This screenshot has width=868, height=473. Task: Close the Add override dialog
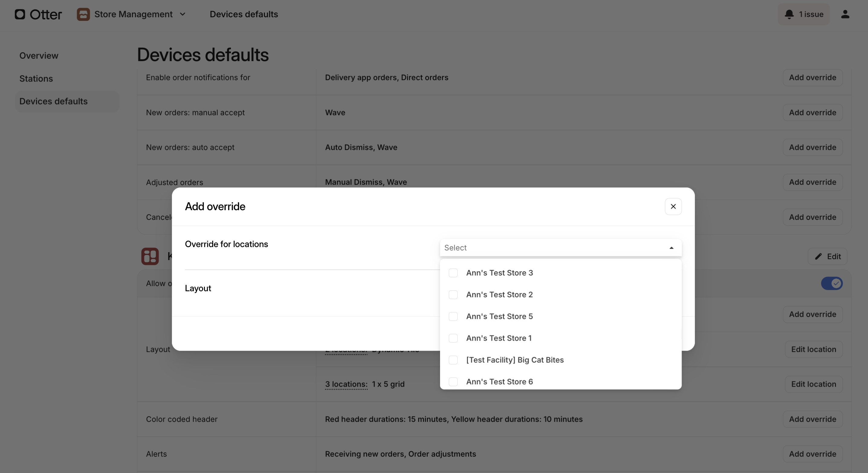point(673,206)
